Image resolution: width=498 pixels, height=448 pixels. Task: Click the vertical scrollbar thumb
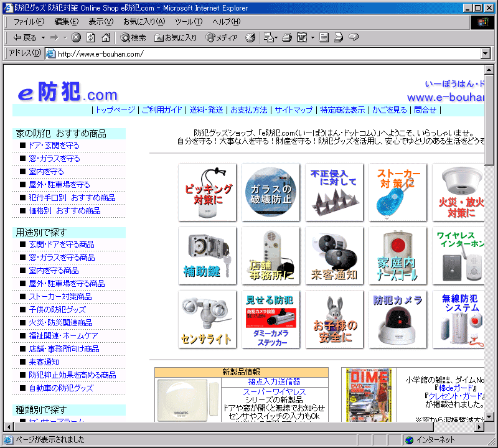pos(489,119)
